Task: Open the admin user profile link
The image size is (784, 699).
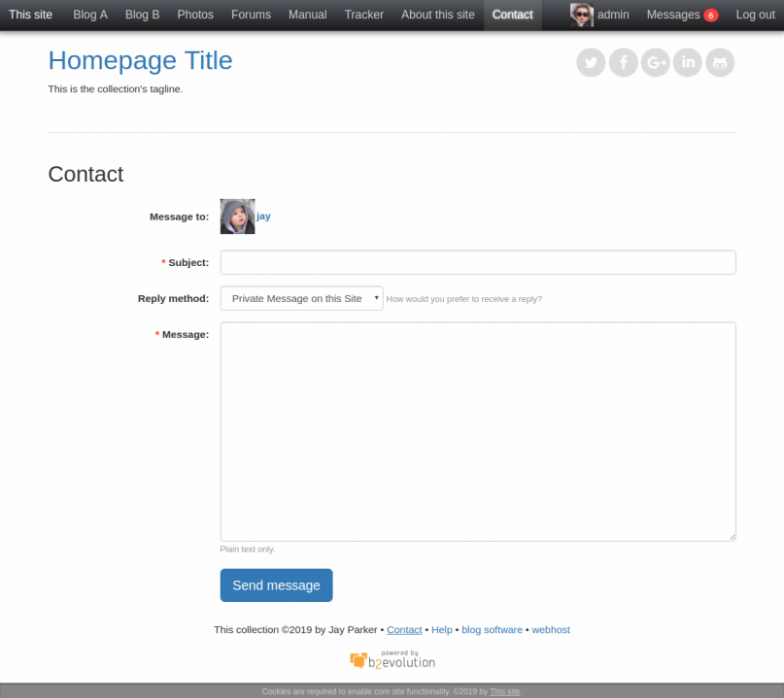Action: pos(613,15)
